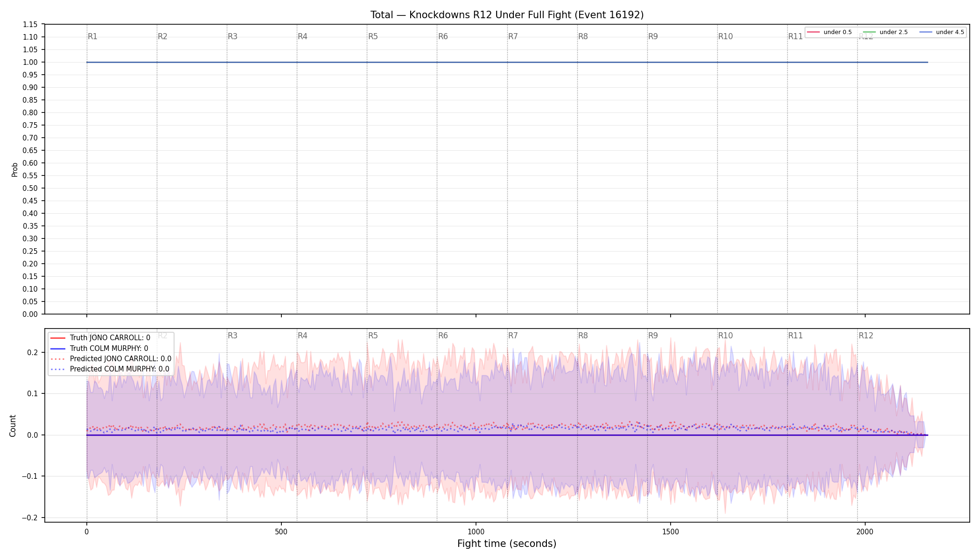Screen dimensions: 980x560
Task: Click the 'Prob' y-axis label
Action: click(x=14, y=169)
